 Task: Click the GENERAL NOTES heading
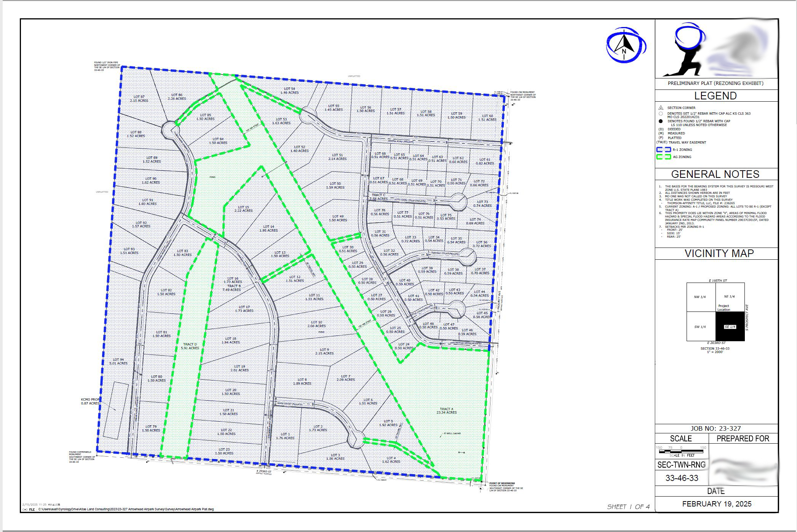click(715, 174)
